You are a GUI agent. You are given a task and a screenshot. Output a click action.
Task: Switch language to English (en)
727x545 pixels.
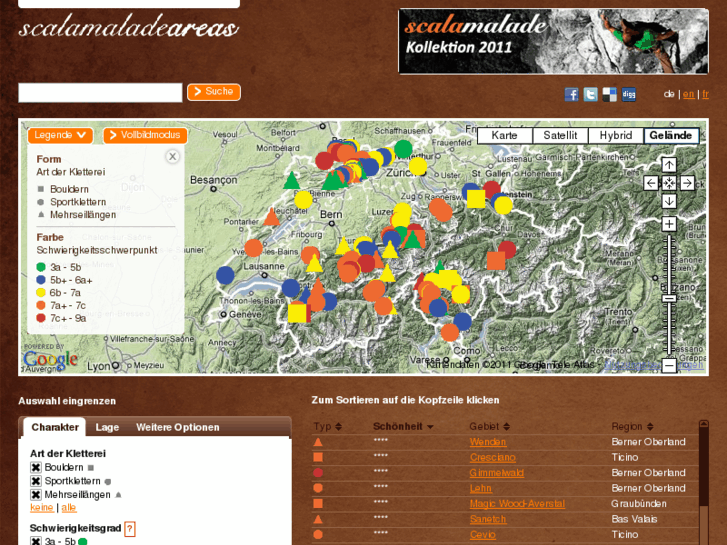click(x=689, y=94)
